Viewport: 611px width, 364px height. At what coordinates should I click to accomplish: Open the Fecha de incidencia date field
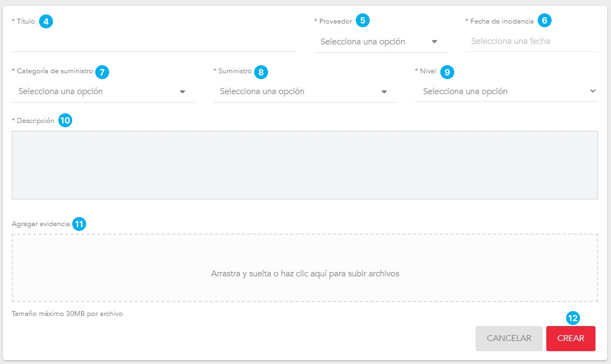[531, 41]
